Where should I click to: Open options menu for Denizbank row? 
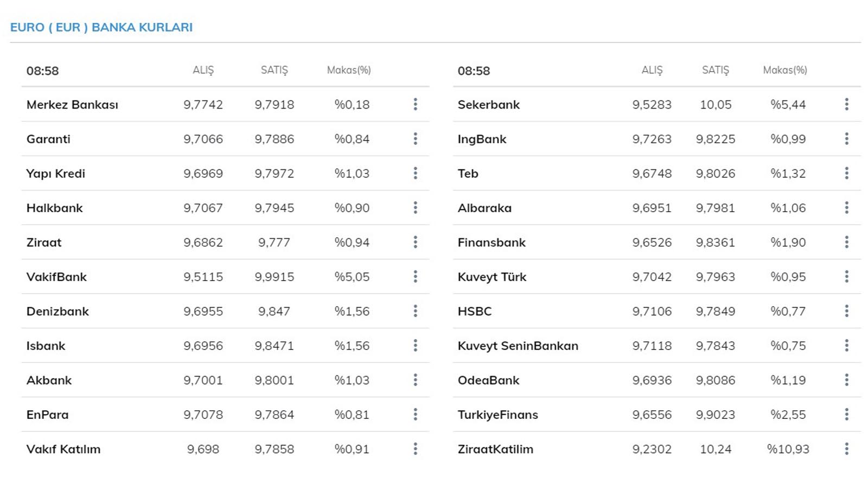(416, 311)
